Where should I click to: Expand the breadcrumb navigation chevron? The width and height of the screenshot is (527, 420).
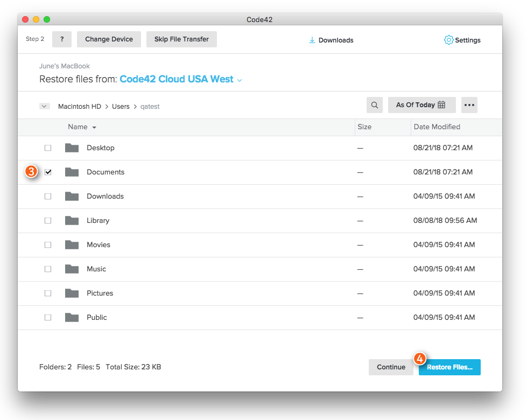coord(44,106)
